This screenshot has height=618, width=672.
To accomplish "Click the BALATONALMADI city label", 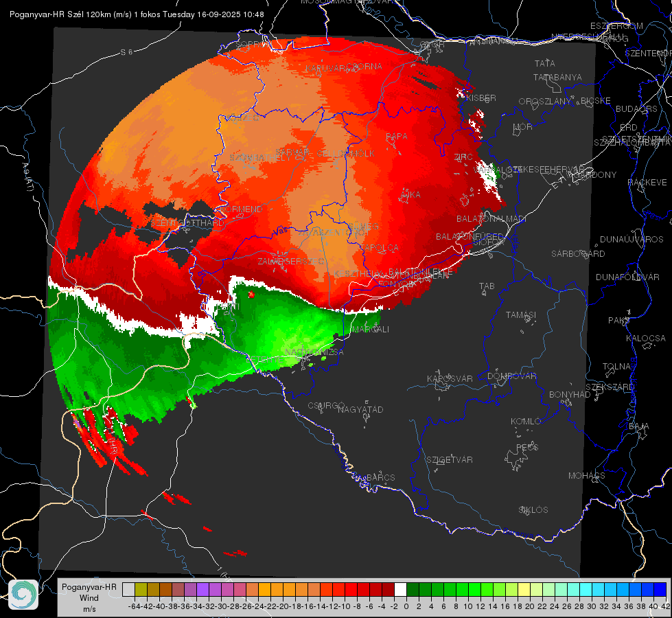I will tap(491, 219).
